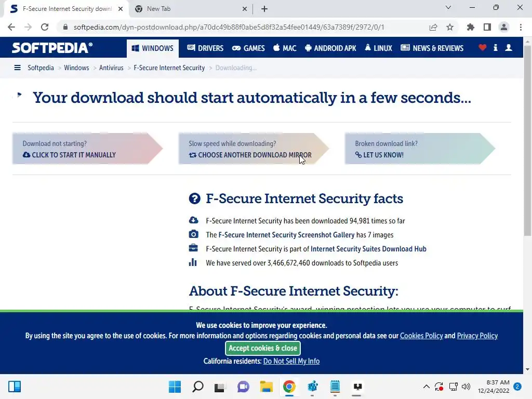Click the download cloud icon in facts

click(x=193, y=220)
